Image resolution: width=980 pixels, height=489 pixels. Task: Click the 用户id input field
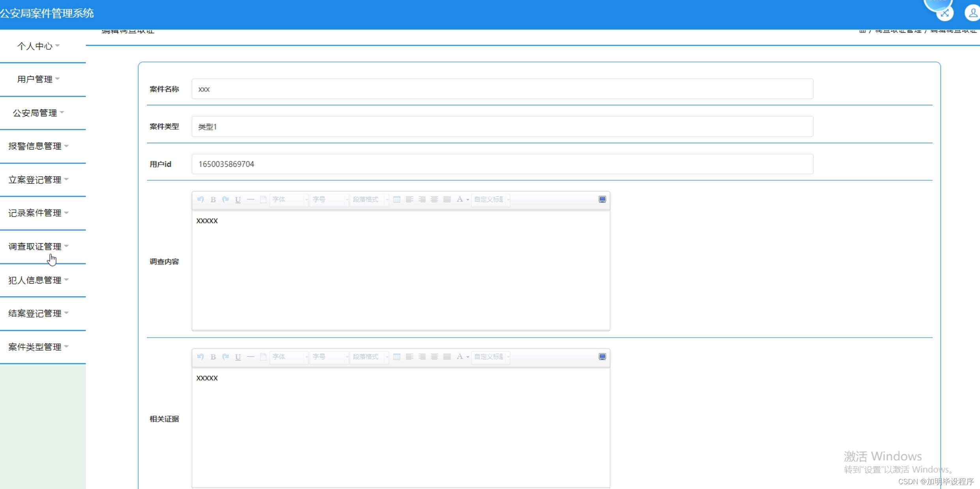point(502,164)
